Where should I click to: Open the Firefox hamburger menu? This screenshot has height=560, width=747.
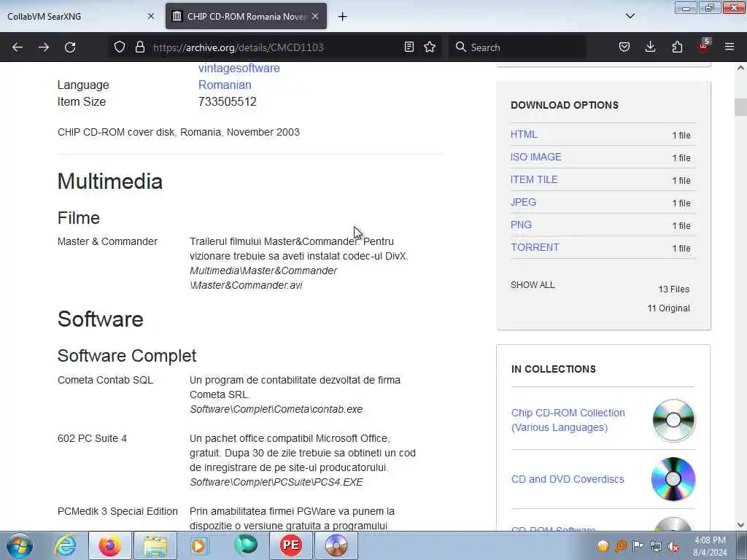pyautogui.click(x=729, y=47)
